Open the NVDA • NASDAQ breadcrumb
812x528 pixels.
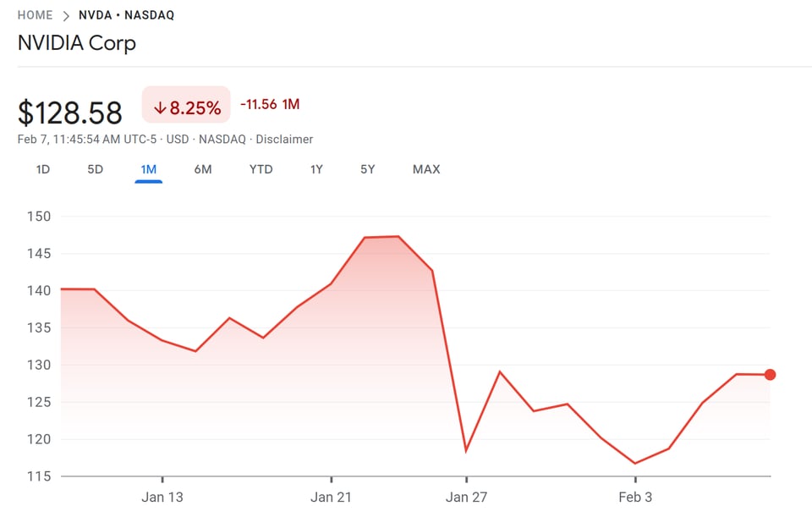click(126, 15)
